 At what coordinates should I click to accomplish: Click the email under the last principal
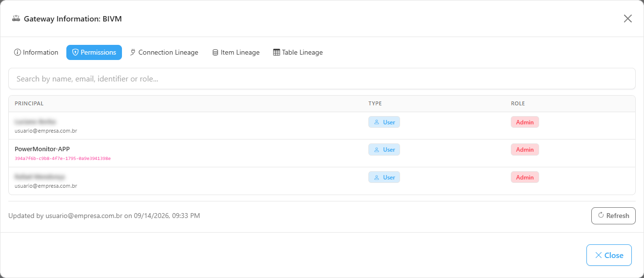(x=46, y=186)
